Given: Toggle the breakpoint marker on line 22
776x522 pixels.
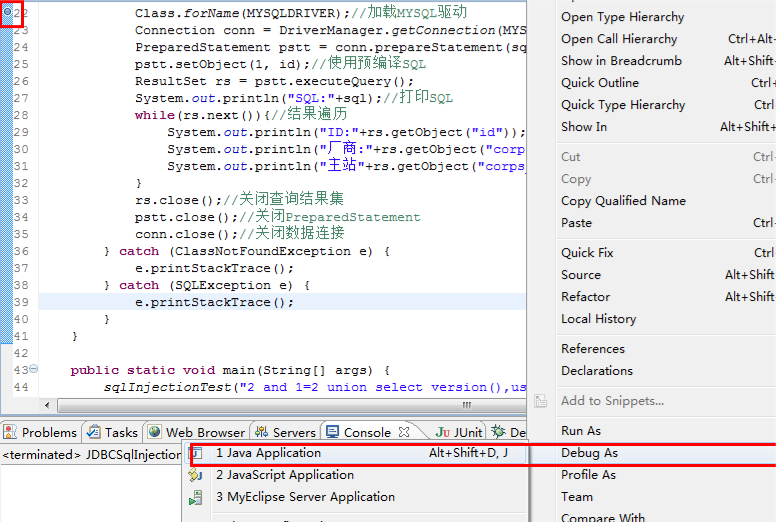Looking at the screenshot, I should coord(7,11).
